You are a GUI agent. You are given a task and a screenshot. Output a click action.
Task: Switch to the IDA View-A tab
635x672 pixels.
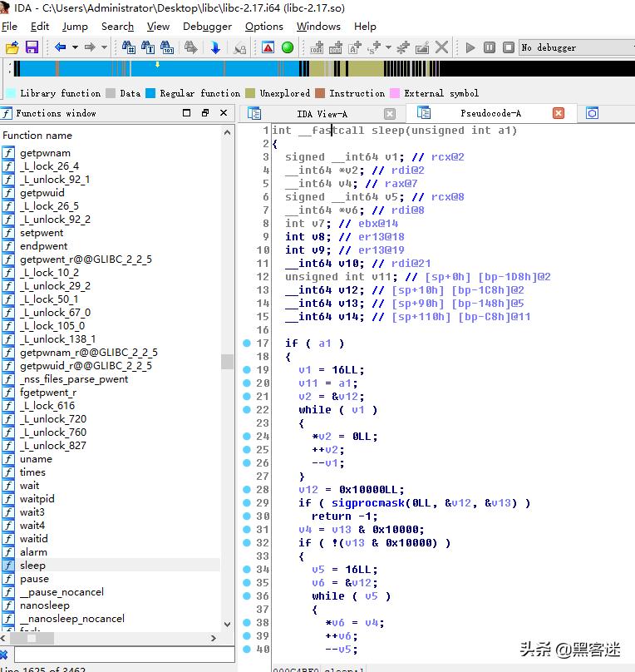click(322, 113)
